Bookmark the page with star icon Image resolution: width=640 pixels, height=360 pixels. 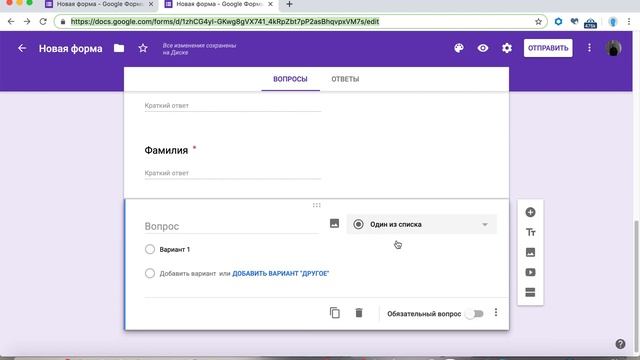pyautogui.click(x=538, y=22)
